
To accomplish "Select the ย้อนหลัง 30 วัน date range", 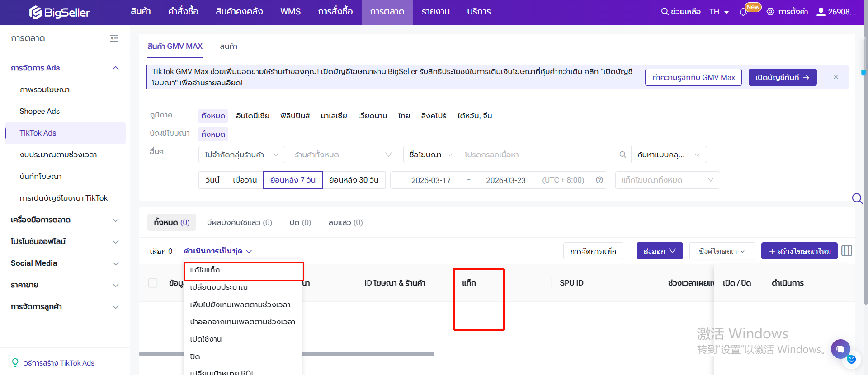I will point(354,180).
